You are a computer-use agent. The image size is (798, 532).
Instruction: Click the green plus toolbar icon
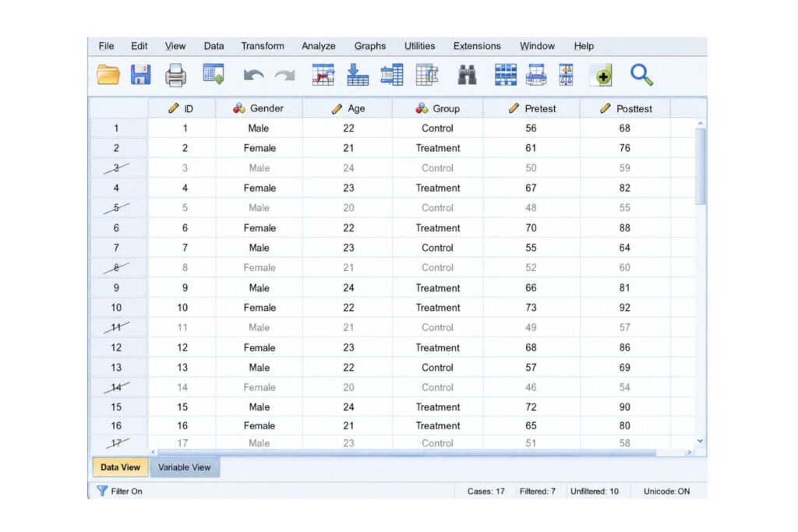tap(601, 76)
